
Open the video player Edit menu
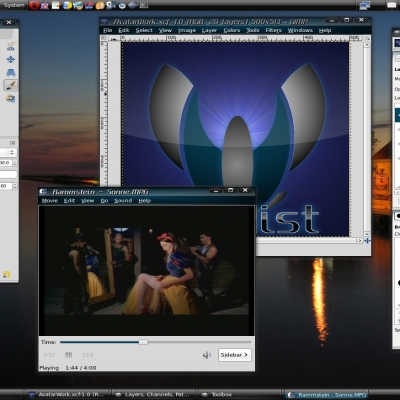[69, 201]
